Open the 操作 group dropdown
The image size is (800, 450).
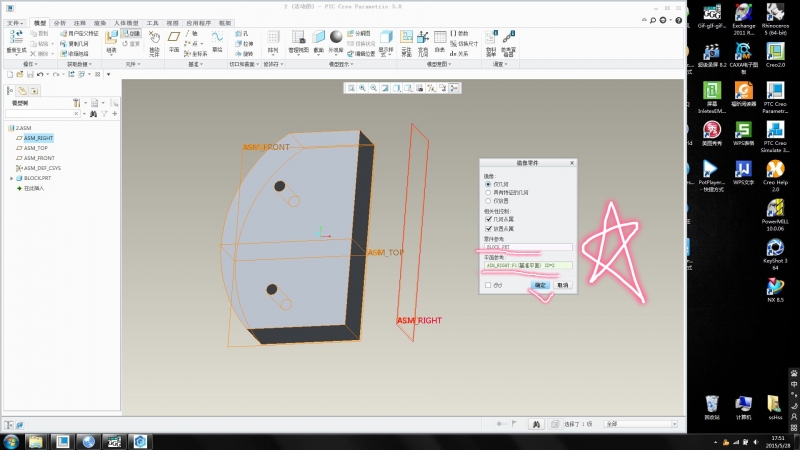point(30,64)
